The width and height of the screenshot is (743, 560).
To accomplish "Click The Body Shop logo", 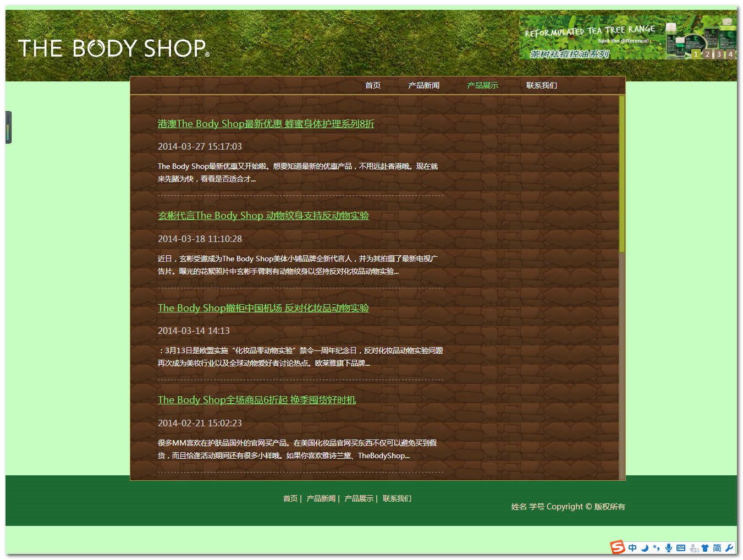I will point(114,48).
